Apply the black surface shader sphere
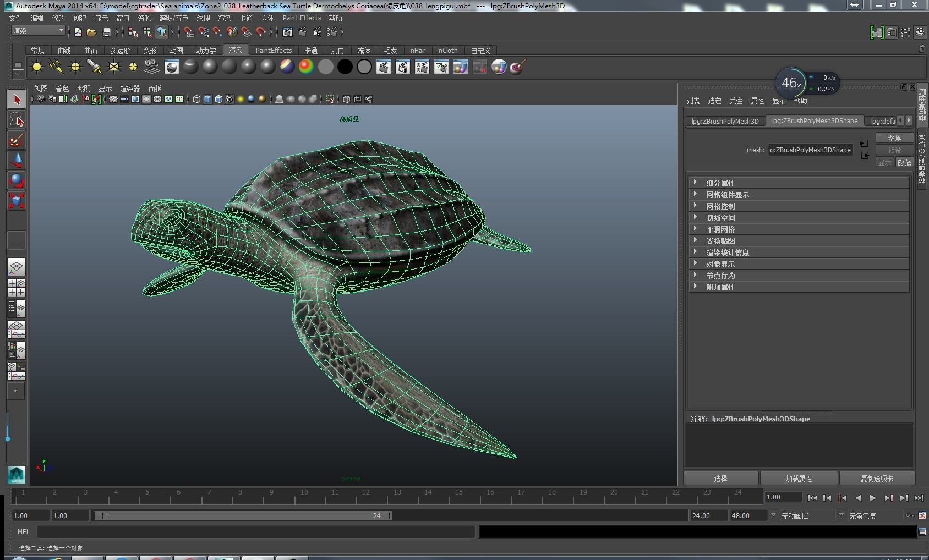This screenshot has height=560, width=929. click(345, 67)
